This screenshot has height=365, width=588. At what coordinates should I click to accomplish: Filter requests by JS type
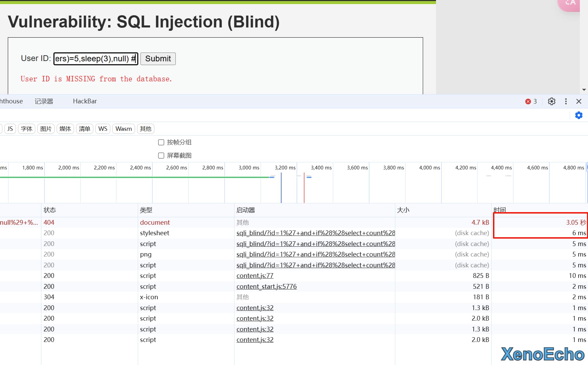pyautogui.click(x=10, y=129)
